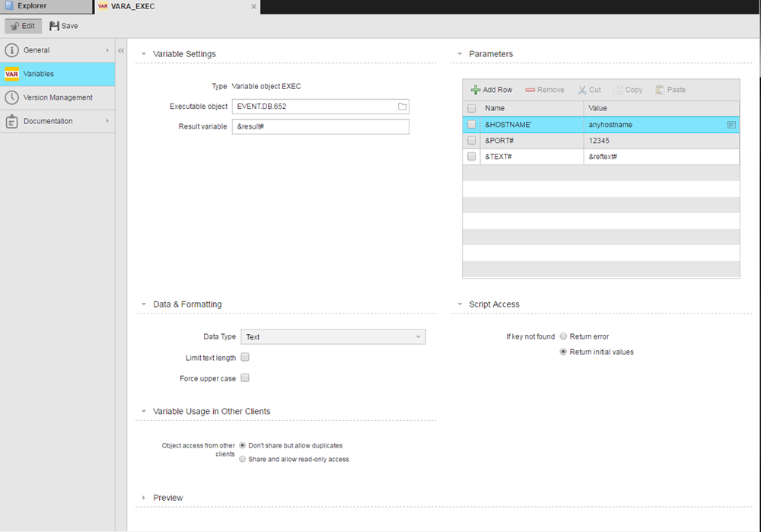This screenshot has height=532, width=761.
Task: Check the &HOSTNAME' row checkbox
Action: pos(471,125)
